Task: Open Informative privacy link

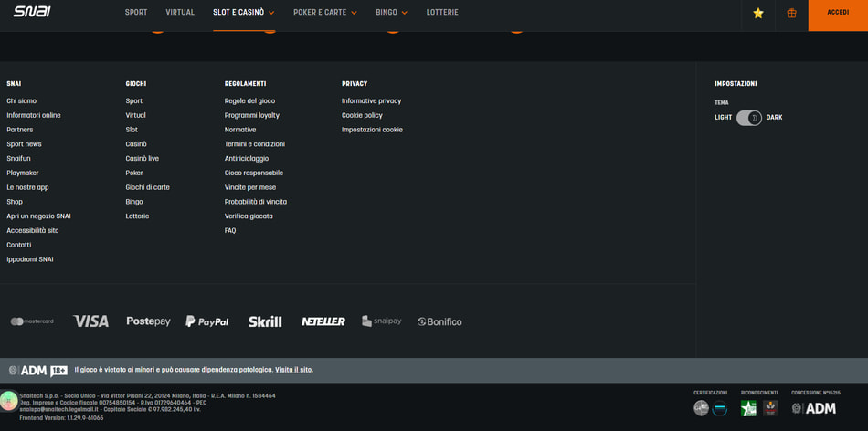Action: [x=372, y=100]
